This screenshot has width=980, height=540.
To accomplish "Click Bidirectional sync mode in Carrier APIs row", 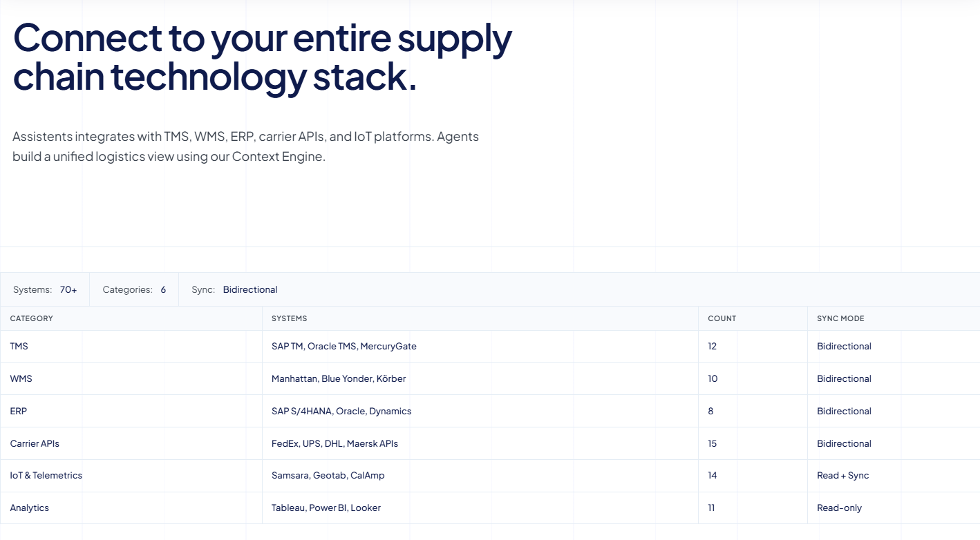I will (894, 443).
